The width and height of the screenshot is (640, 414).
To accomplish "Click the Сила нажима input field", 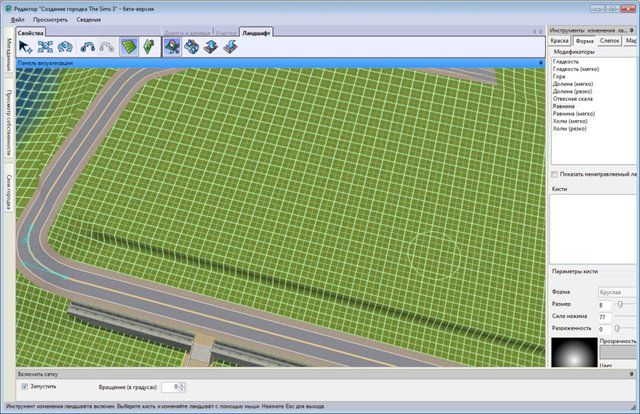I will pos(604,316).
